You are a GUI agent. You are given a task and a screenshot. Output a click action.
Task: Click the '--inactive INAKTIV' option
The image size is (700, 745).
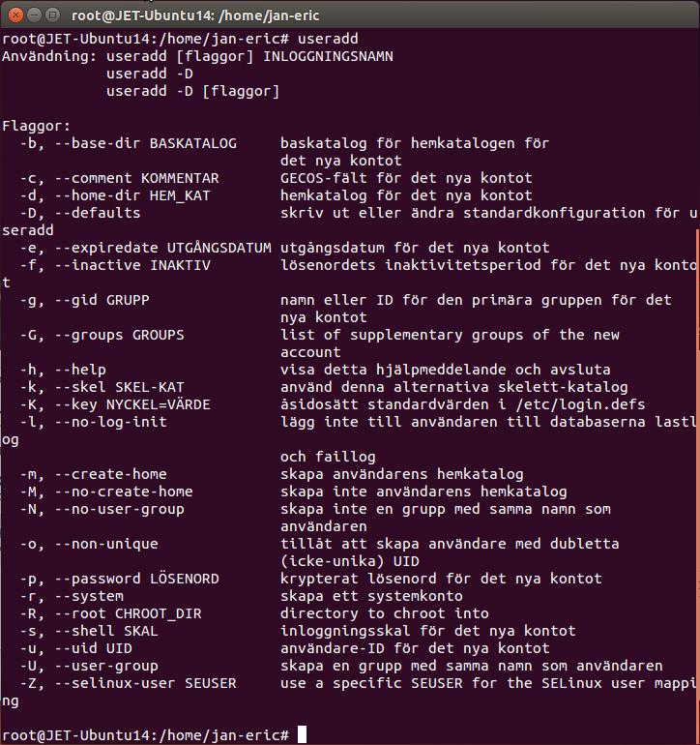[132, 265]
